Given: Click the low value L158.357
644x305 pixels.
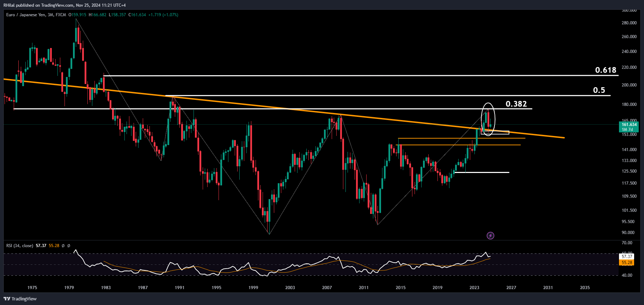Looking at the screenshot, I should tap(117, 15).
